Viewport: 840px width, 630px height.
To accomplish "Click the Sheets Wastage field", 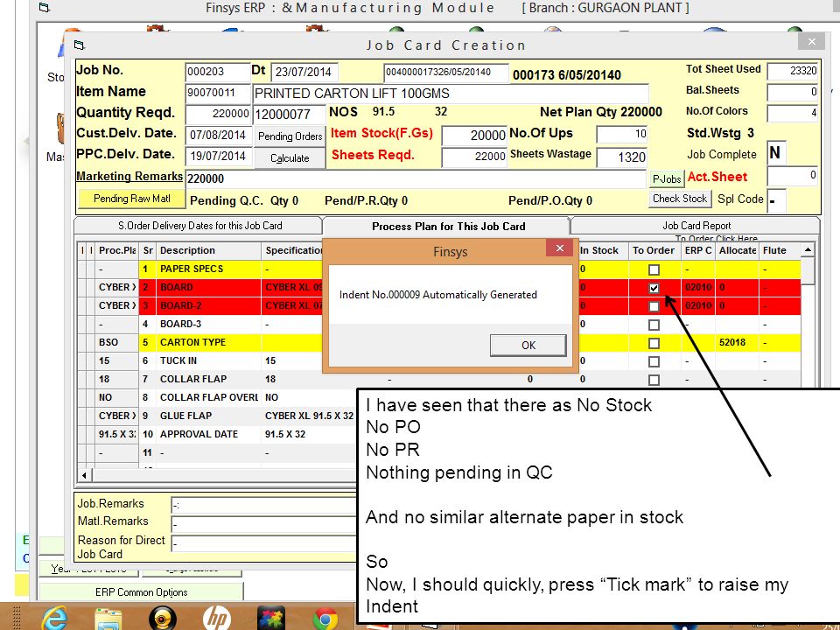I will pos(621,157).
